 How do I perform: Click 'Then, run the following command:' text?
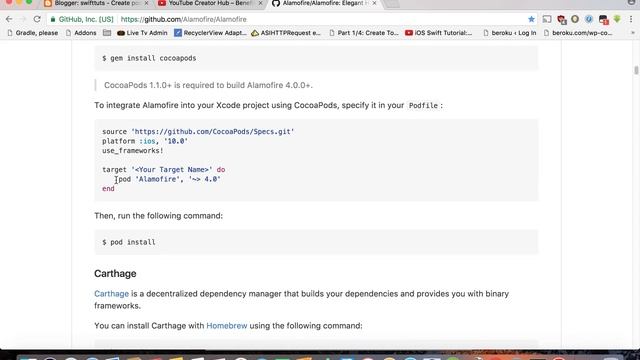(x=158, y=216)
